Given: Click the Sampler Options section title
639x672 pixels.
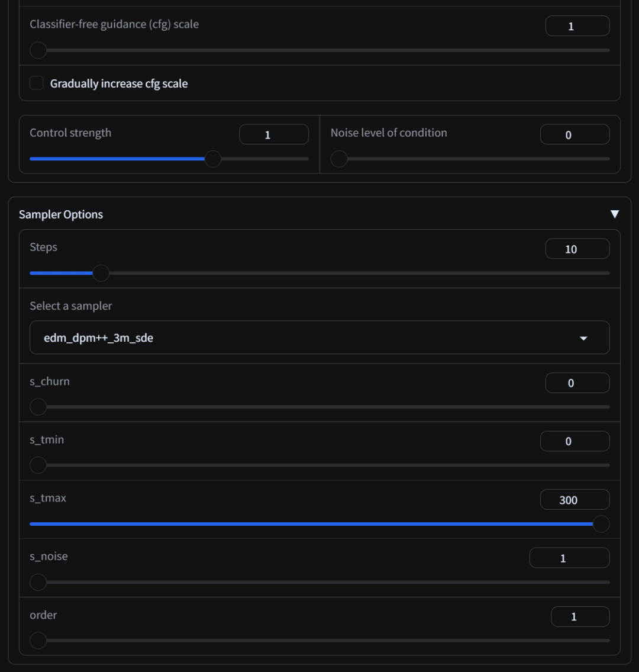Looking at the screenshot, I should coord(61,214).
